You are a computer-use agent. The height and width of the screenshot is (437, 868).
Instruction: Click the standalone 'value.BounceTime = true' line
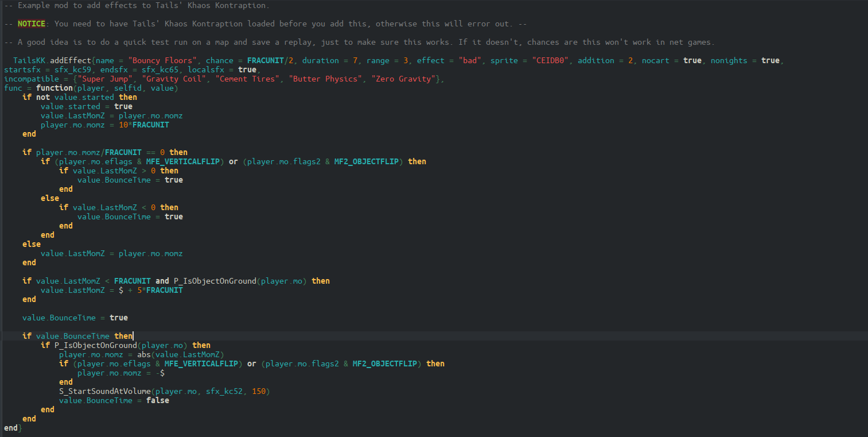[x=75, y=318]
